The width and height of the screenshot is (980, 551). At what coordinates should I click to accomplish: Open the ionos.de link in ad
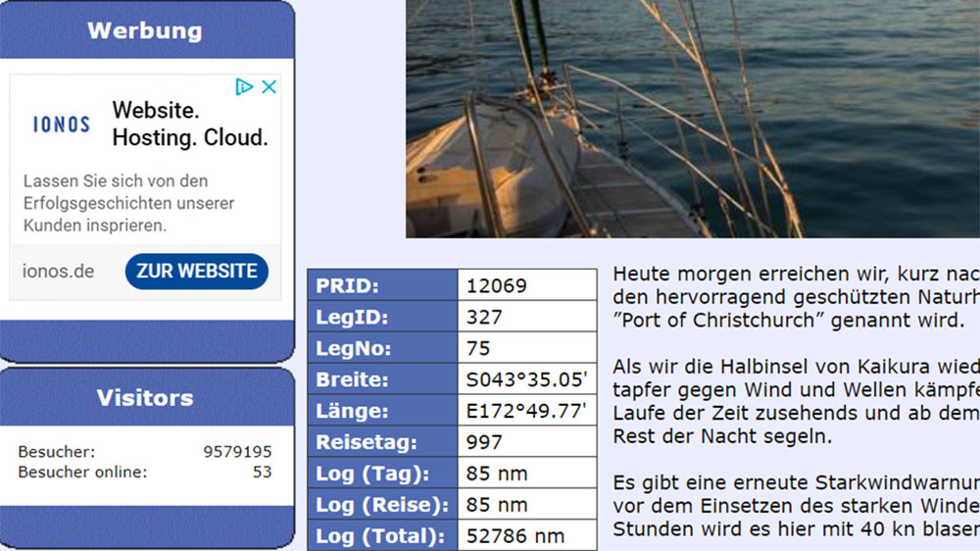pyautogui.click(x=59, y=272)
